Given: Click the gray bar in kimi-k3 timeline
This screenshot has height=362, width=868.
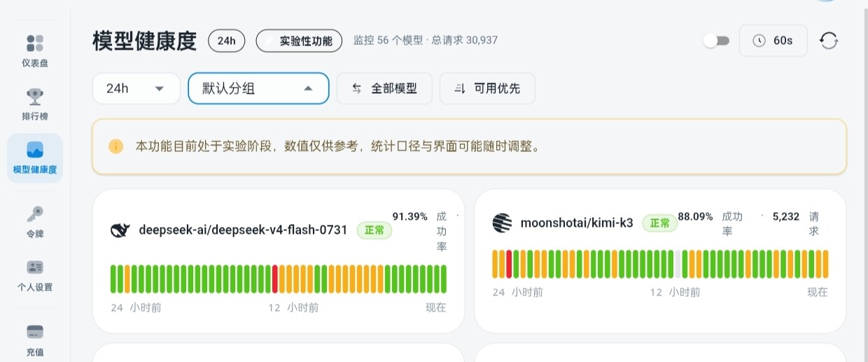Looking at the screenshot, I should pyautogui.click(x=678, y=264).
